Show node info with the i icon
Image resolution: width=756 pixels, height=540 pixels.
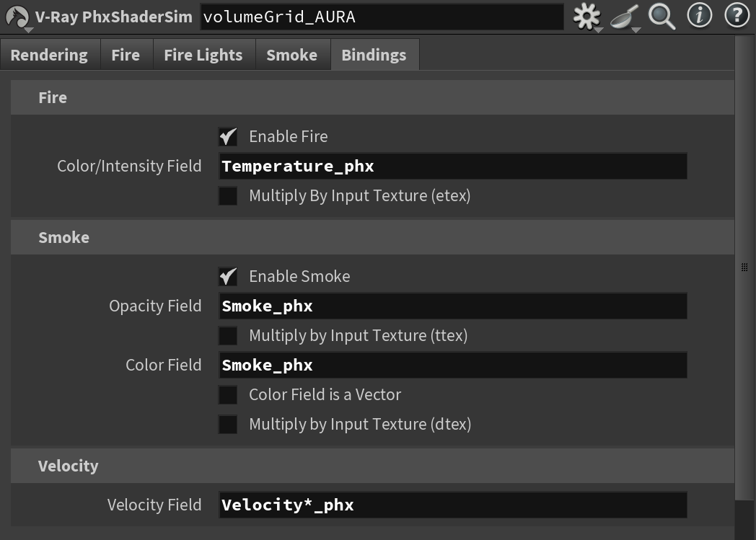tap(699, 15)
